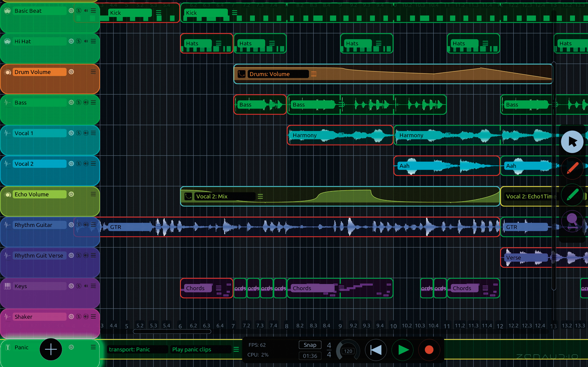Screen dimensions: 588x367
Task: Click the Drum Volume automation knob icon
Action: click(x=7, y=72)
